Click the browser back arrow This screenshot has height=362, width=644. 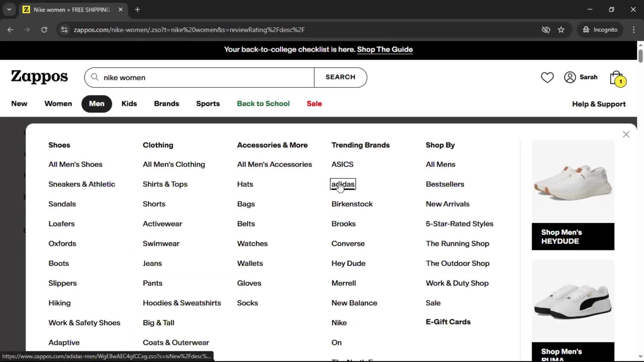(x=10, y=29)
